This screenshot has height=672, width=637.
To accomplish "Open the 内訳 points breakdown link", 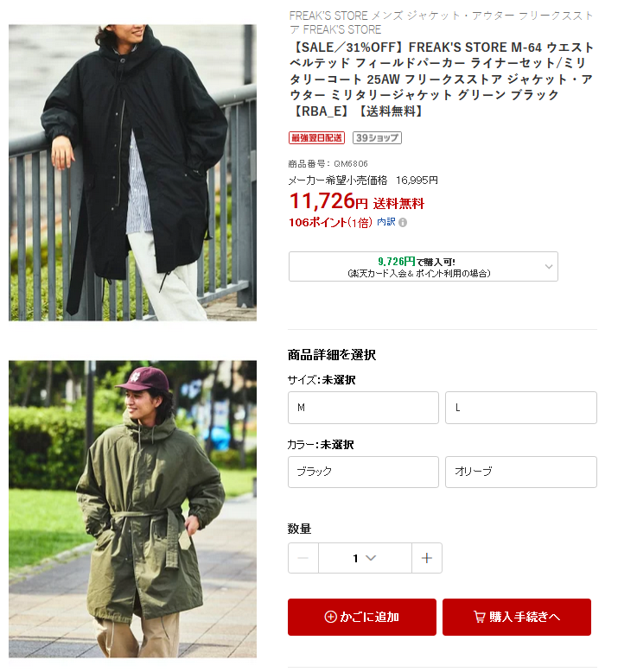I will 386,222.
